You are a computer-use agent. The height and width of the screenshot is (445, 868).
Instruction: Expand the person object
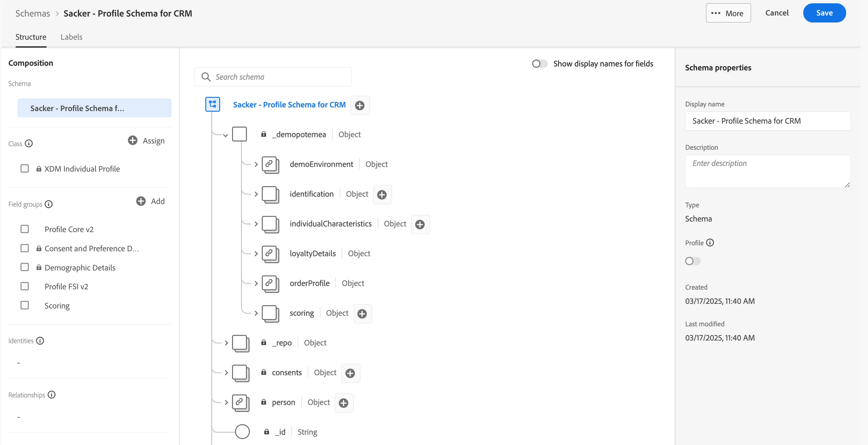click(x=226, y=403)
